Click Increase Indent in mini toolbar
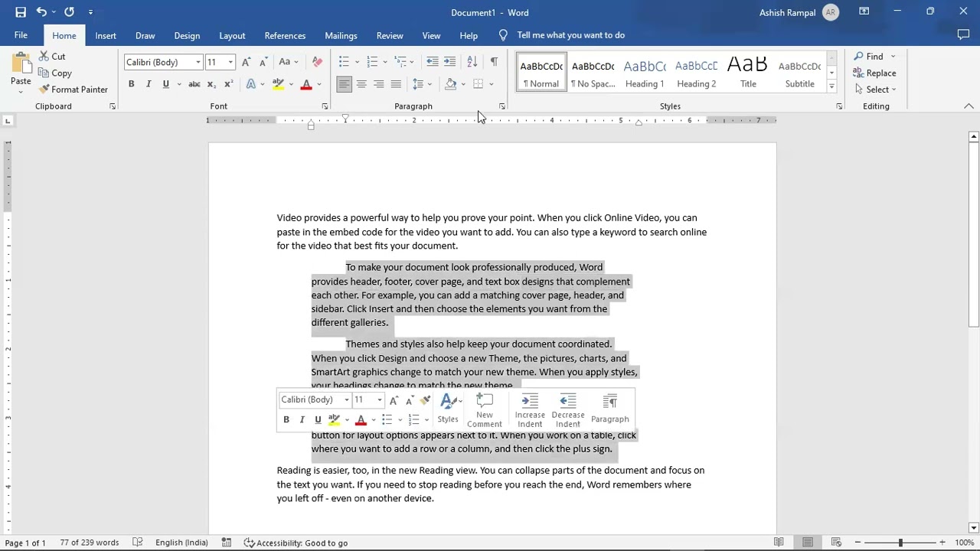980x551 pixels. pos(530,411)
